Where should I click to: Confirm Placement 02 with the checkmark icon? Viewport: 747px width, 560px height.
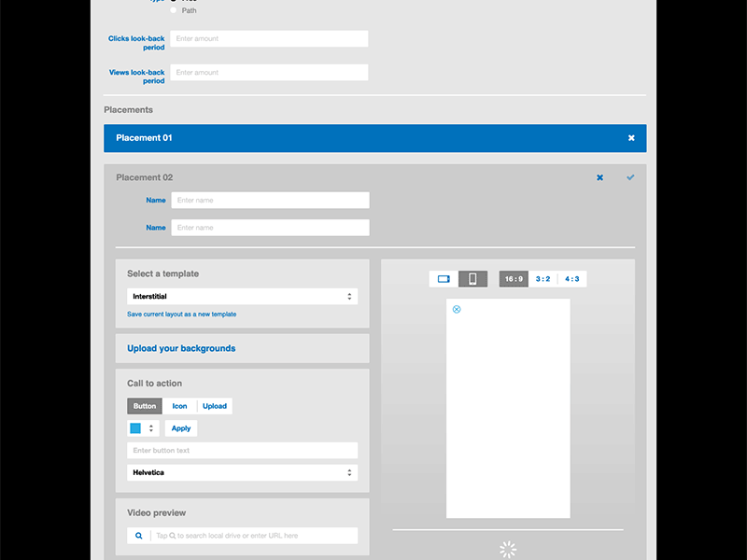(630, 176)
